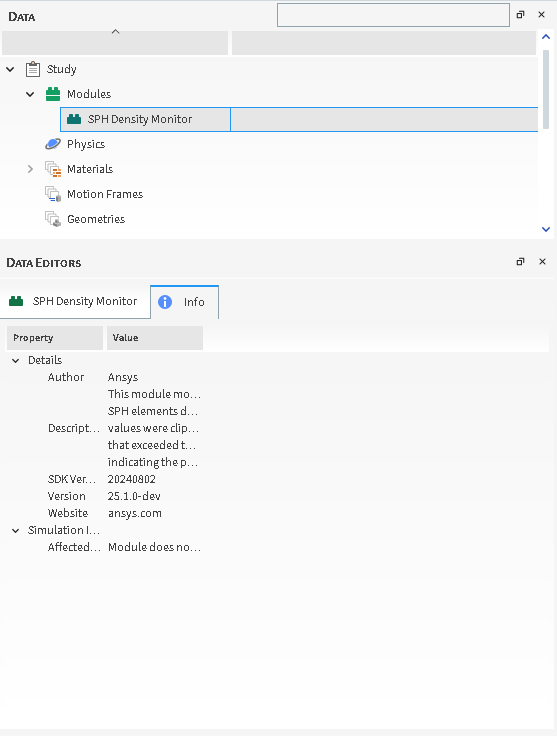Click the SDK Ver... property label
This screenshot has width=557, height=736.
71,479
